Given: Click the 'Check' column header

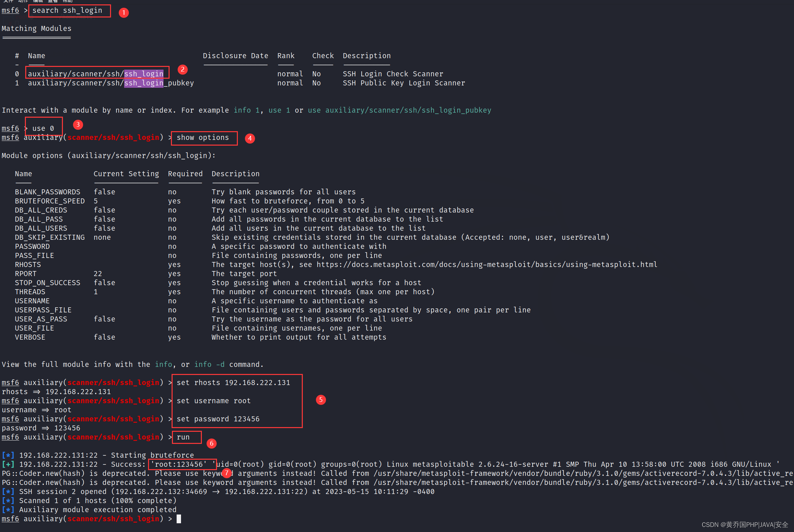Looking at the screenshot, I should (323, 55).
